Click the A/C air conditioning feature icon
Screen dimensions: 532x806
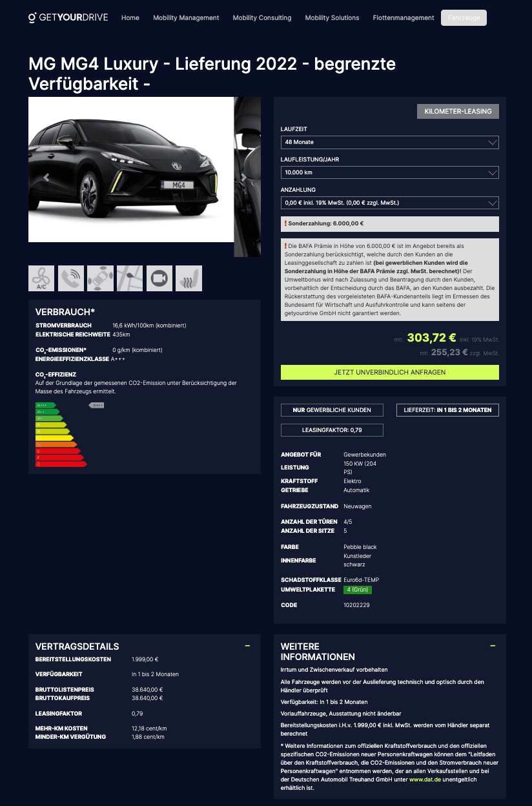pos(41,278)
